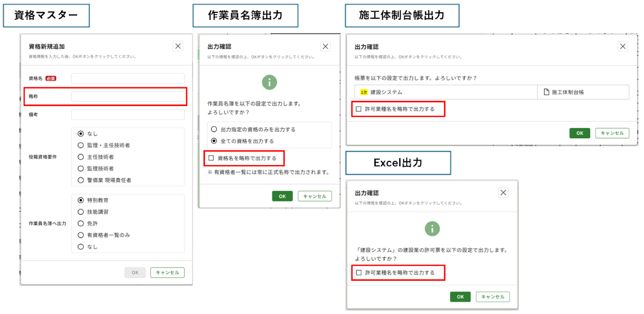Image resolution: width=644 pixels, height=314 pixels.
Task: Choose 技能講習 under 作業員名簿へ出力
Action: (x=80, y=212)
